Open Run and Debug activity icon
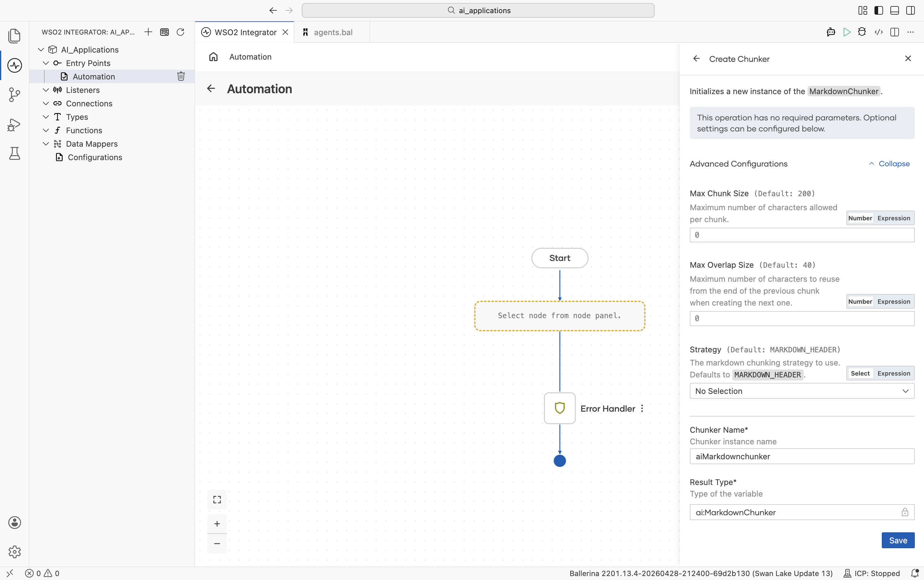This screenshot has width=924, height=580. coord(15,124)
